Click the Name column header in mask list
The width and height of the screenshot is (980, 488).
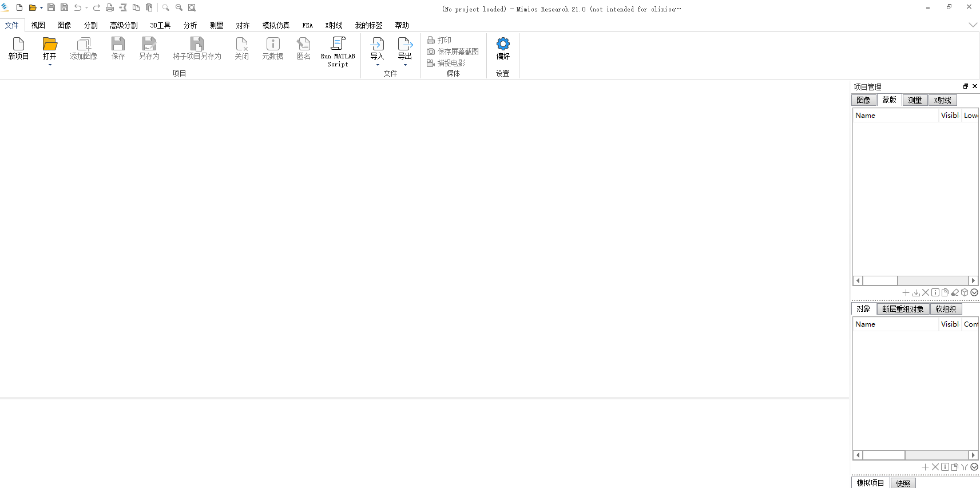point(895,116)
